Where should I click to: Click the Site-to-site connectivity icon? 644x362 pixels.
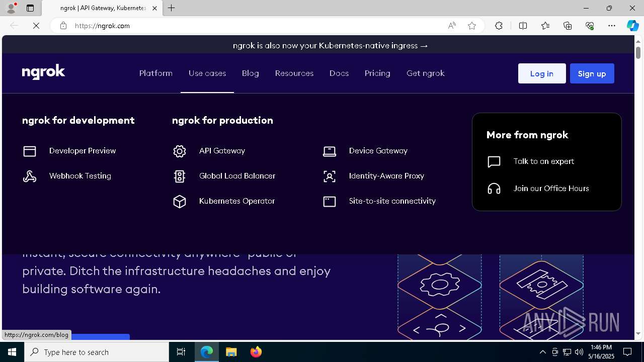(x=330, y=201)
